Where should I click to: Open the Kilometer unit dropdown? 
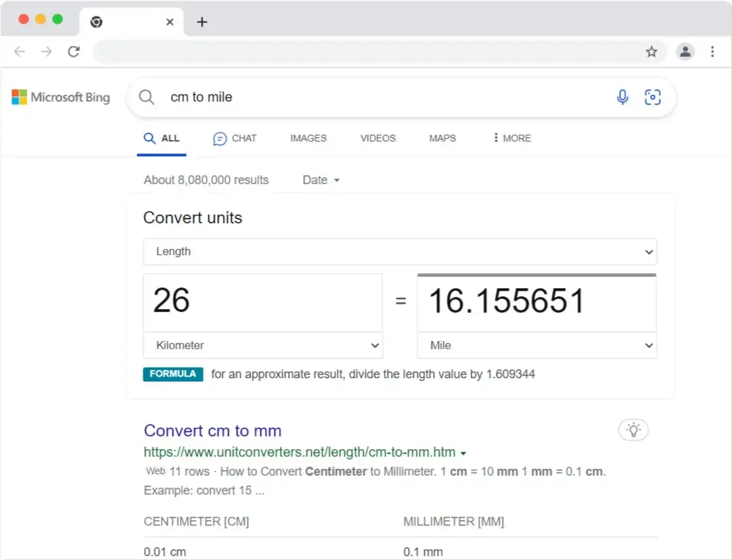pos(263,345)
